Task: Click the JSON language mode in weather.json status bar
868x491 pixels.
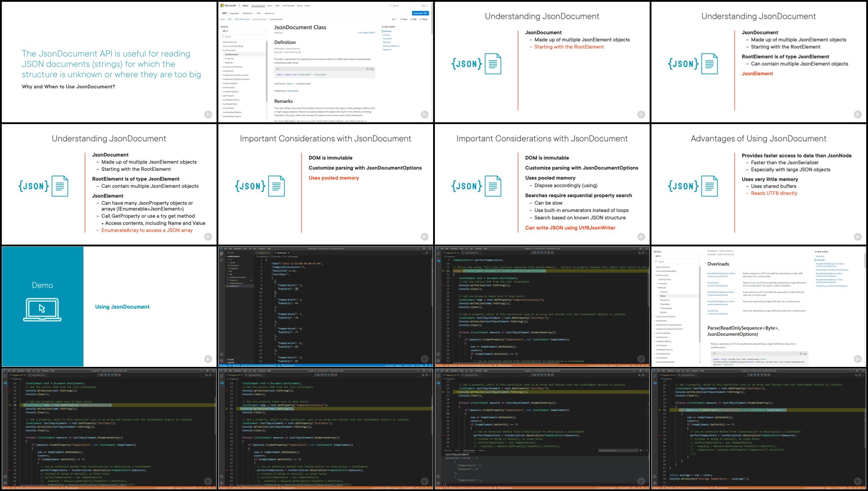Action: (420, 365)
